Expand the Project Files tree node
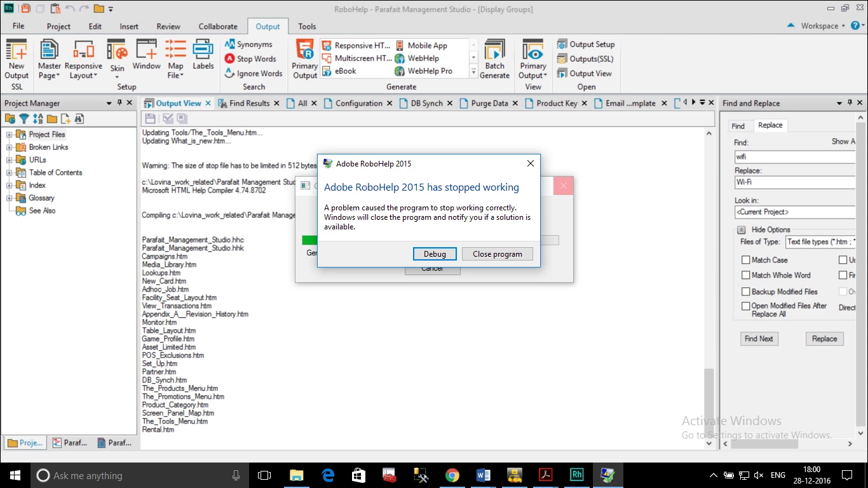 [x=10, y=135]
